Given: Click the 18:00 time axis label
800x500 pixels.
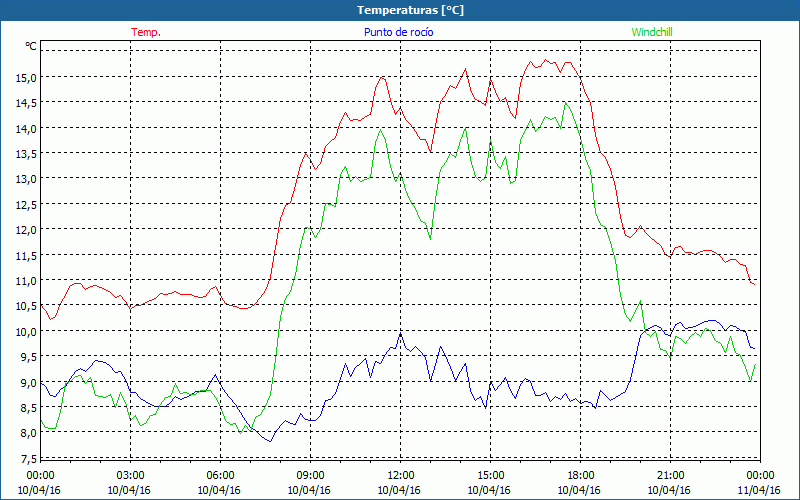Looking at the screenshot, I should [x=580, y=475].
